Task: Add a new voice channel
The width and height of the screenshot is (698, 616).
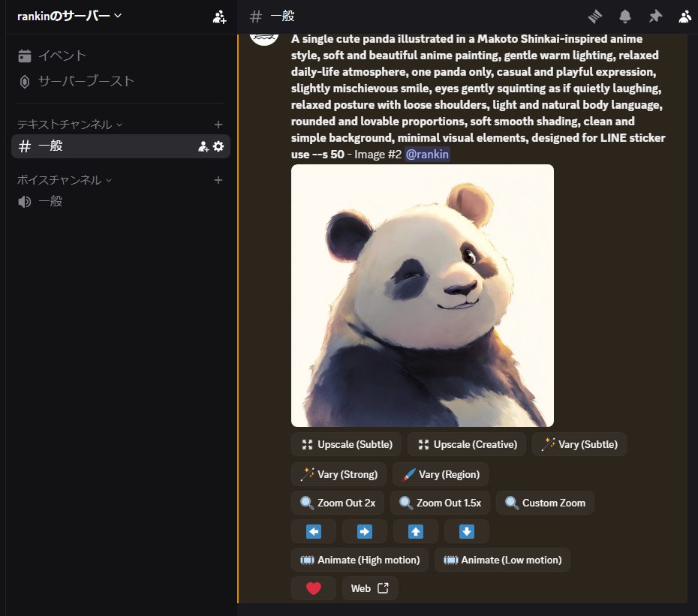Action: [x=218, y=180]
